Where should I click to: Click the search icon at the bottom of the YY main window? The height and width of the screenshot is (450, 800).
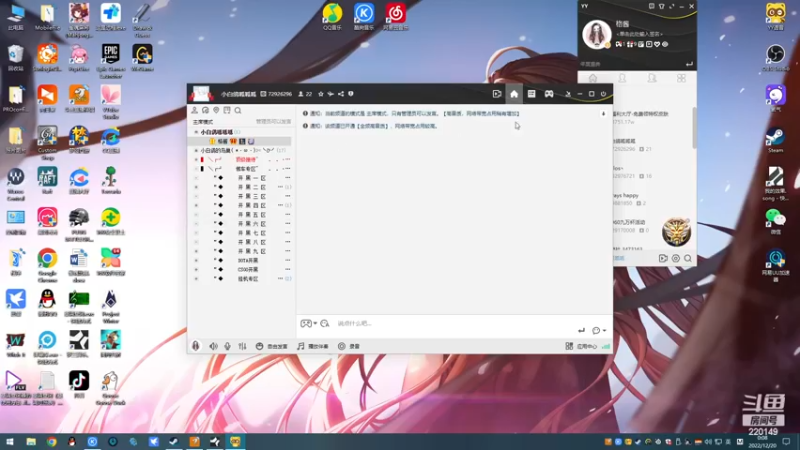(688, 259)
